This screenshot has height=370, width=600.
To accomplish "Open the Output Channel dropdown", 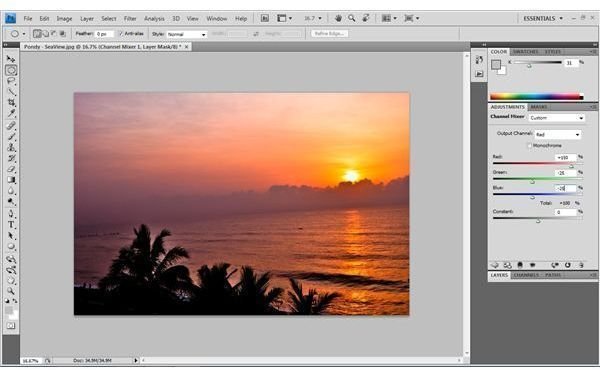I will (558, 134).
